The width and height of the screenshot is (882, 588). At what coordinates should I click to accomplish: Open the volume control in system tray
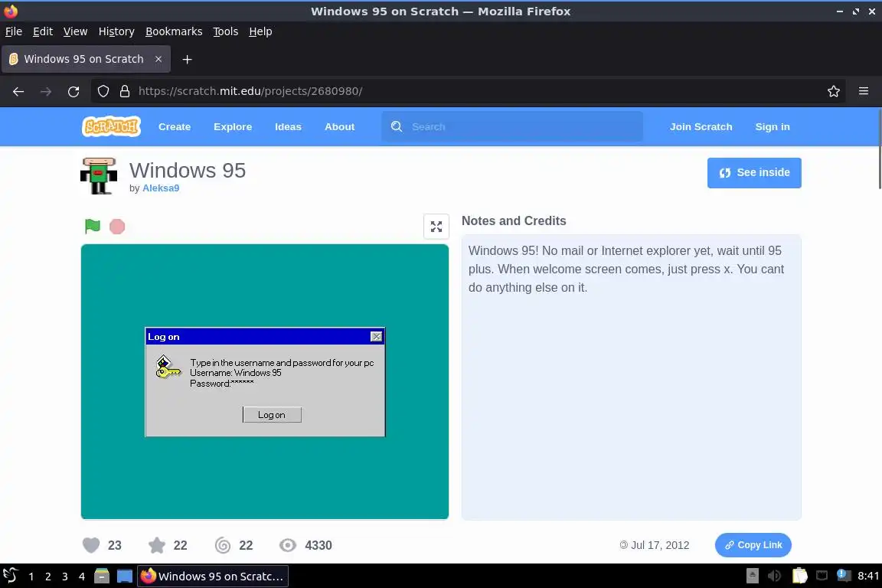pyautogui.click(x=775, y=576)
